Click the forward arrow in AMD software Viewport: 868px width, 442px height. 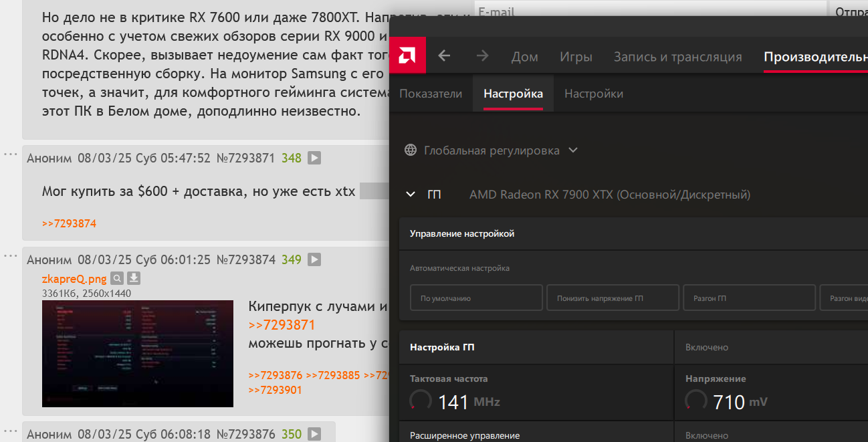pyautogui.click(x=482, y=57)
